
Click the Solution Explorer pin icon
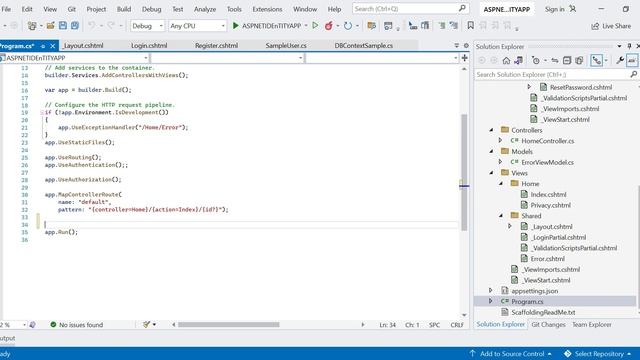(x=629, y=47)
